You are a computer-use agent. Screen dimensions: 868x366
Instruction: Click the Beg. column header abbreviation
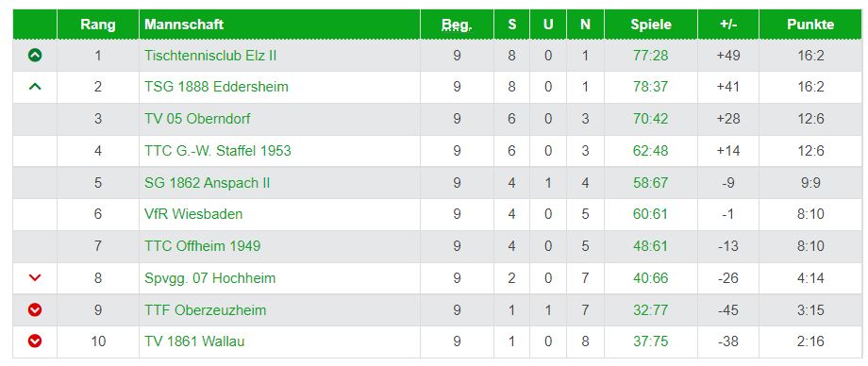(x=457, y=25)
